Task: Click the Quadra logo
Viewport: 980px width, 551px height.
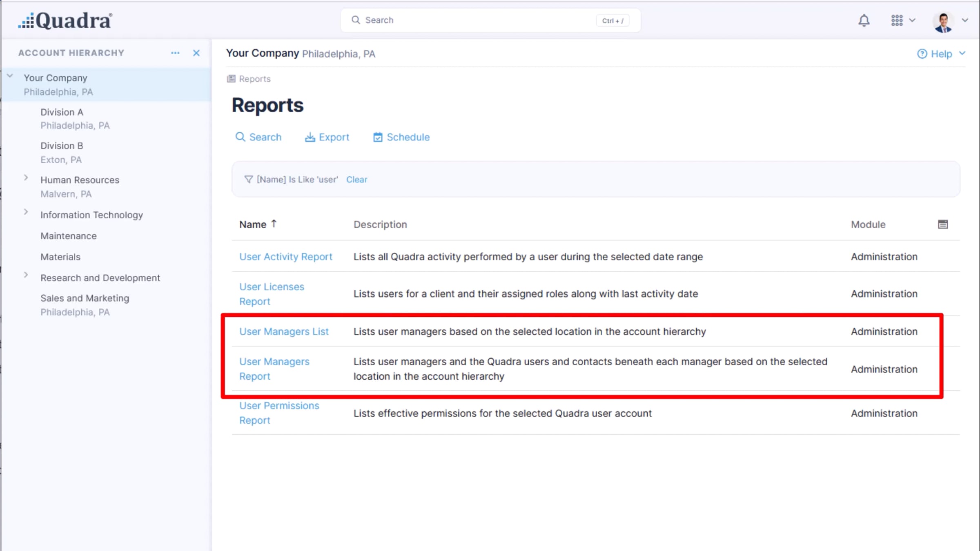Action: [x=65, y=20]
